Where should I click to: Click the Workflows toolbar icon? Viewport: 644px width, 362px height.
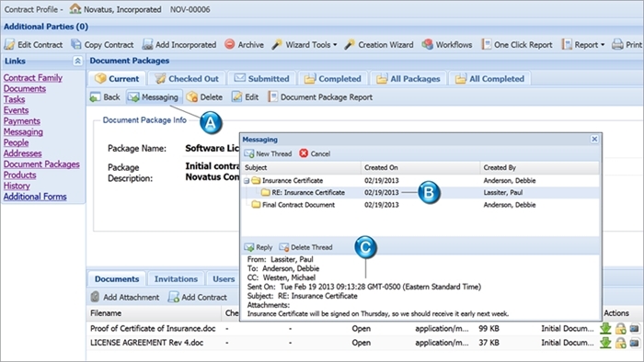[427, 44]
